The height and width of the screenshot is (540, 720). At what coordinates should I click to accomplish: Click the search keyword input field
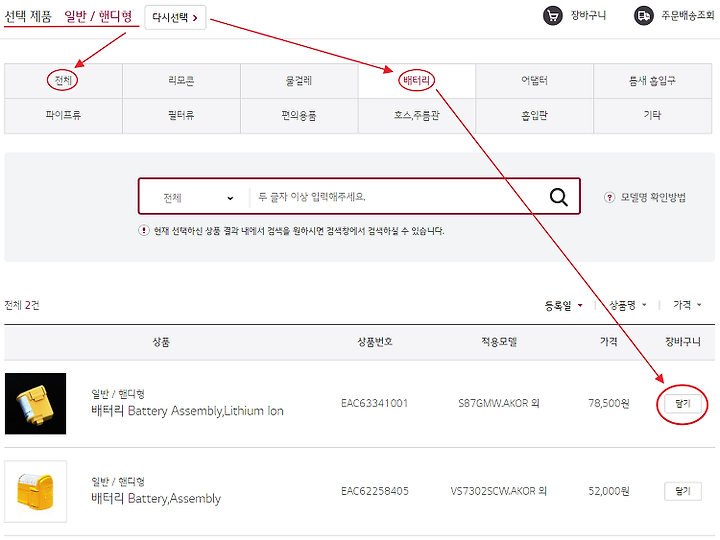click(395, 197)
